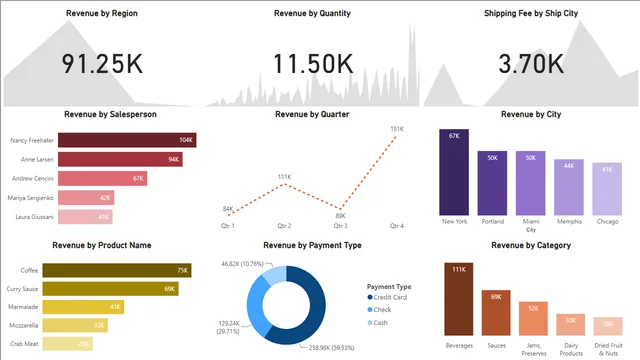Click the 258.98K (59.53%) donut label
The image size is (640, 360).
click(331, 348)
